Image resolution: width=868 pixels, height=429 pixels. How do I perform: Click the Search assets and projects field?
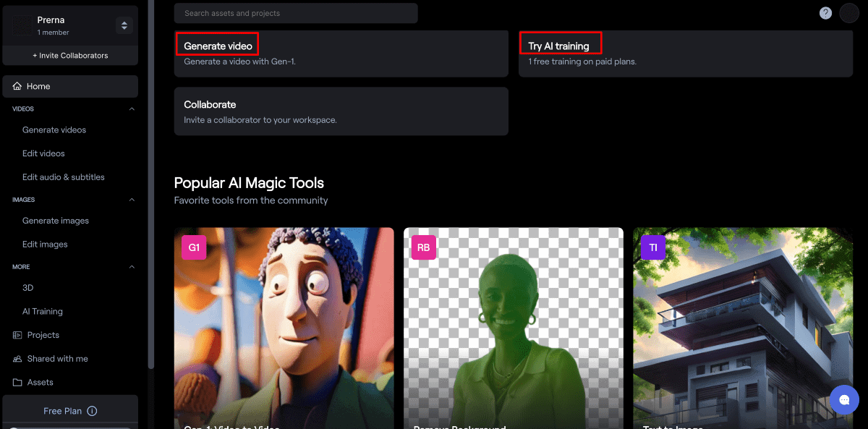pos(296,13)
